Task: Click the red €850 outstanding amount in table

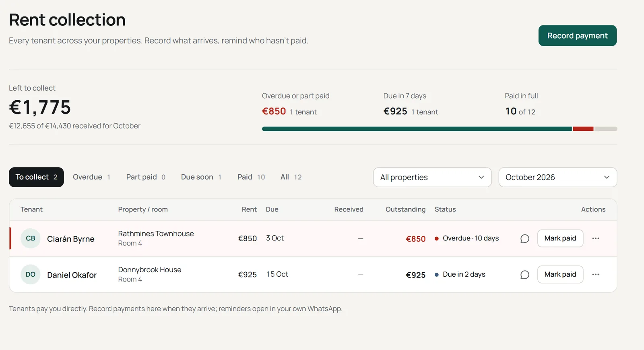Action: 416,239
